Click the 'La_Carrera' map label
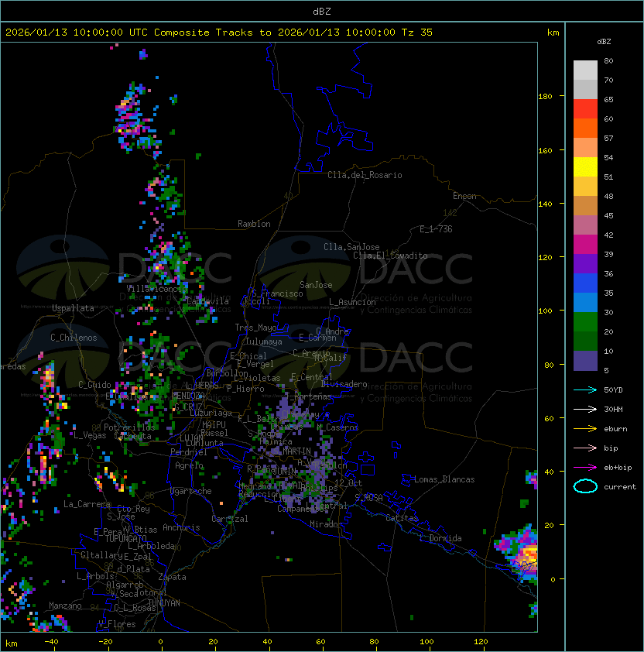This screenshot has width=644, height=652. pyautogui.click(x=87, y=504)
